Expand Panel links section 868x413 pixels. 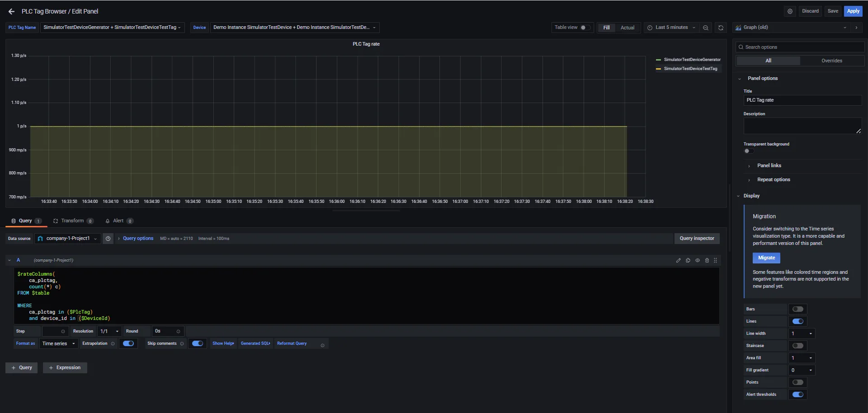point(769,166)
